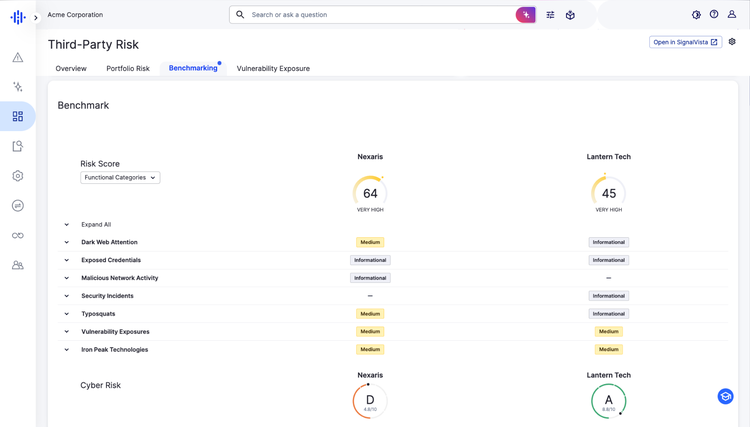The image size is (750, 427).
Task: Click the Open in SignalVista button
Action: pyautogui.click(x=685, y=42)
